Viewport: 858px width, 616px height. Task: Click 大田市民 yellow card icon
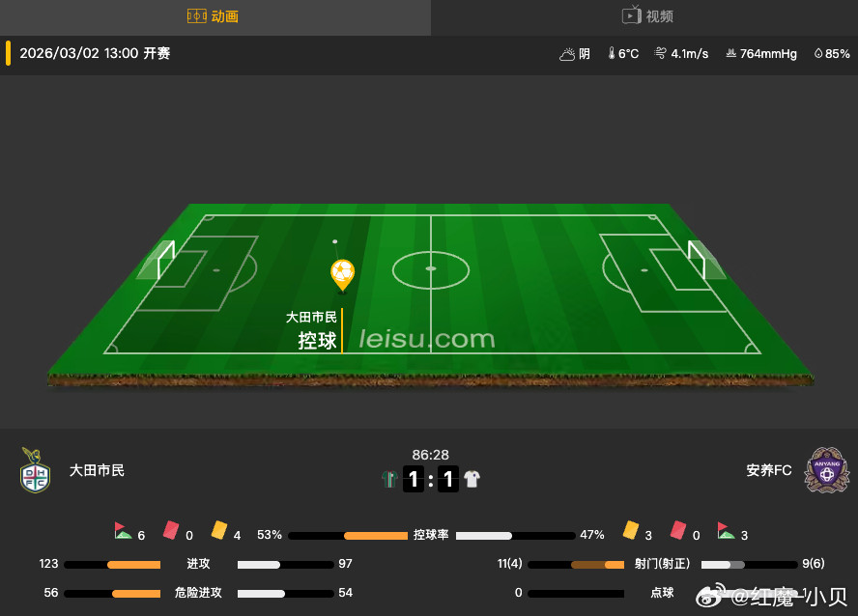[219, 530]
